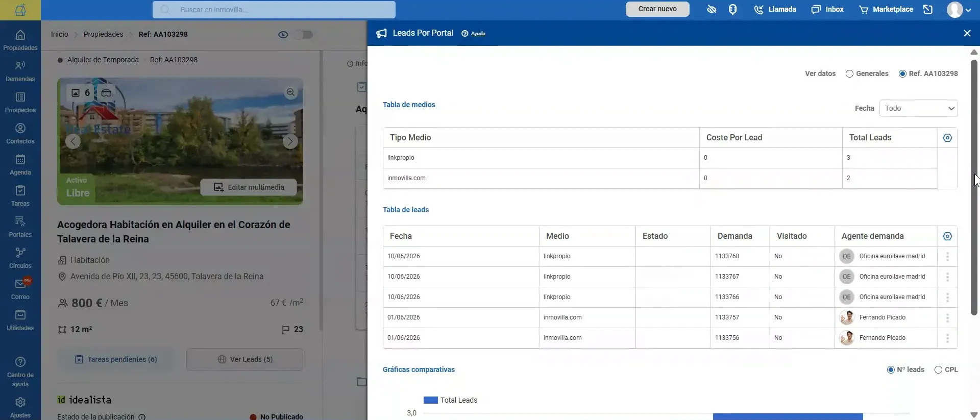Open Portales in the sidebar
Screen dimensions: 980x420
(20, 227)
